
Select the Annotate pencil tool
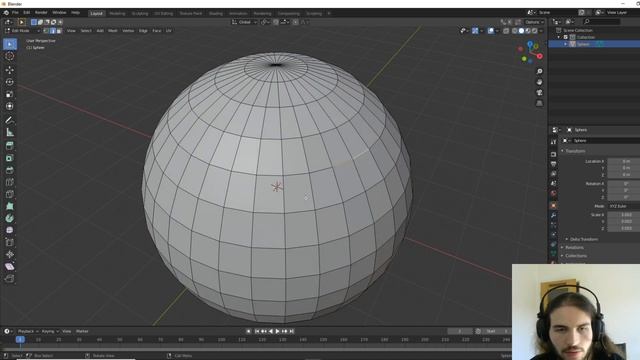[10, 120]
